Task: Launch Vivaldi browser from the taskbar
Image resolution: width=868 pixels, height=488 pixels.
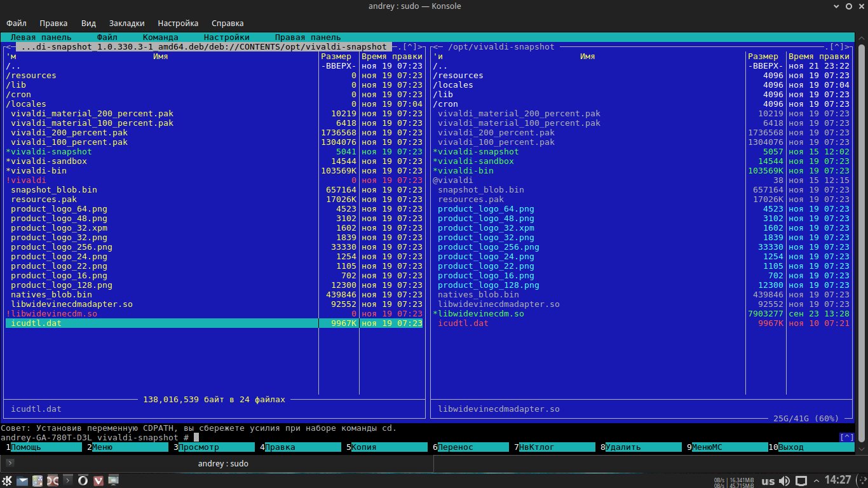Action: (x=98, y=480)
